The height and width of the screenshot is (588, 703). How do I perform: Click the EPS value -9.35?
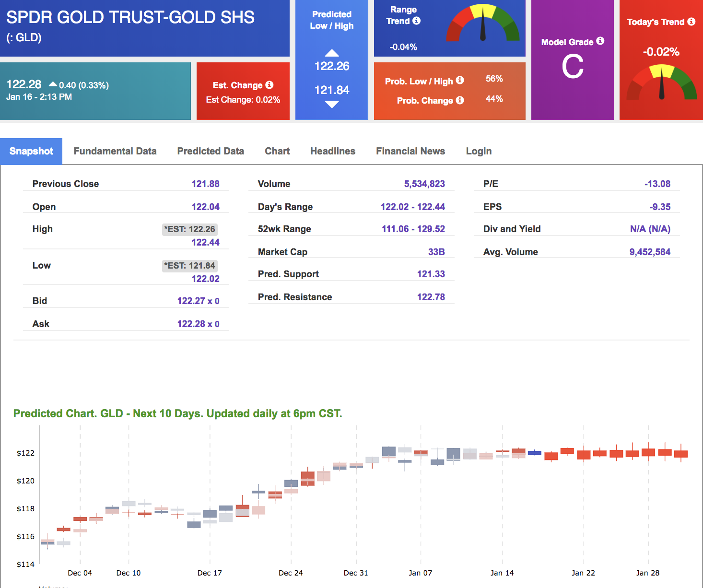pyautogui.click(x=660, y=207)
